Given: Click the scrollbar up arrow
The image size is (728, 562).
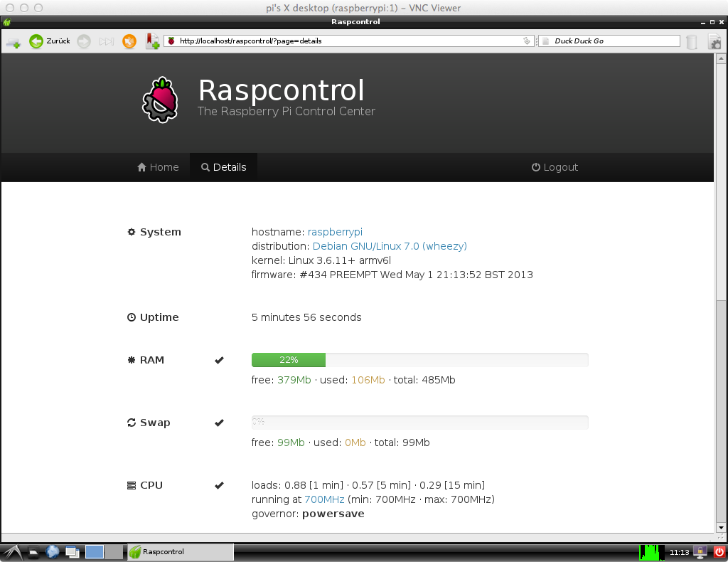Looking at the screenshot, I should click(x=721, y=58).
